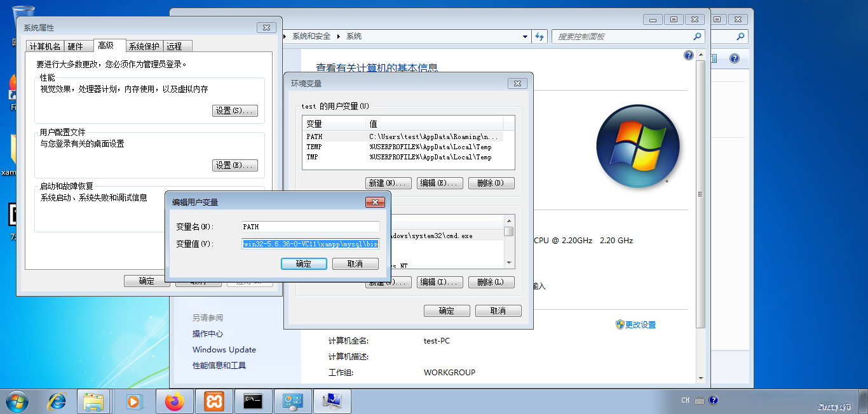Open the 性能信息和工具 link
Screen dimensions: 868x414
coord(219,365)
